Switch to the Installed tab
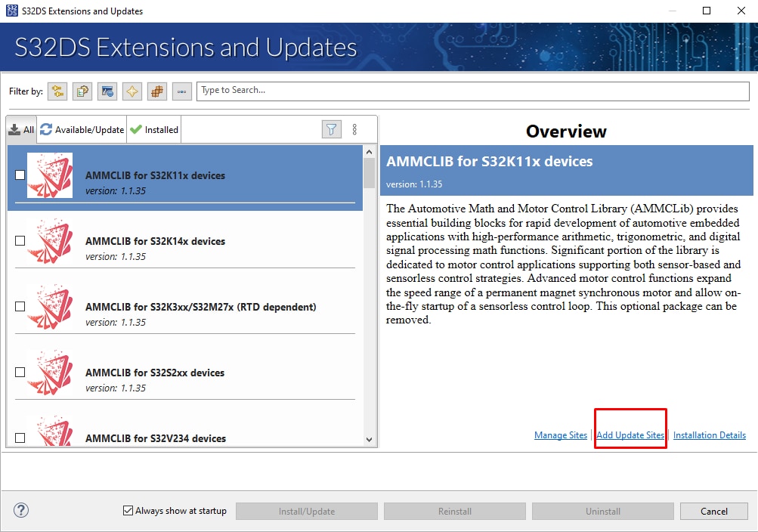This screenshot has width=758, height=532. [154, 128]
